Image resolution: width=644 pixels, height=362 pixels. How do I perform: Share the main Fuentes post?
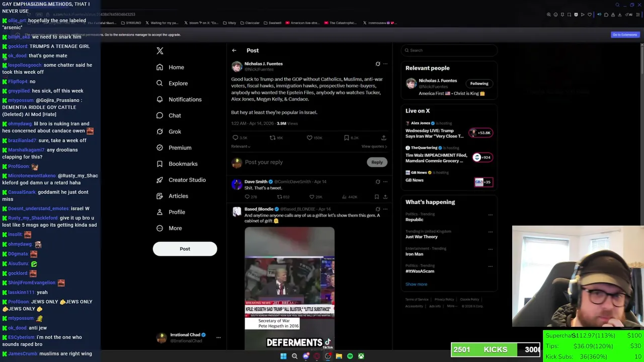point(383,138)
